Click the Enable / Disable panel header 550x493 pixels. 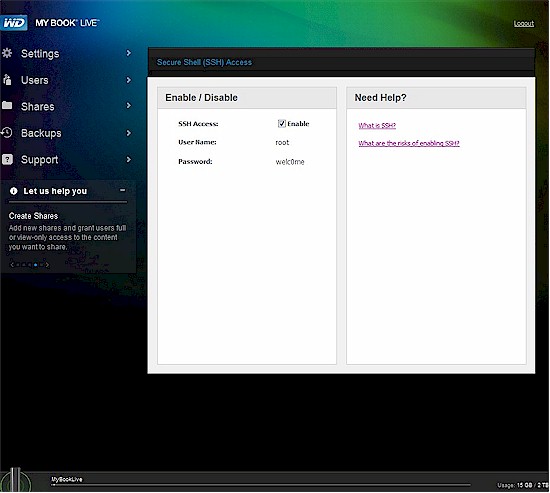coord(247,98)
